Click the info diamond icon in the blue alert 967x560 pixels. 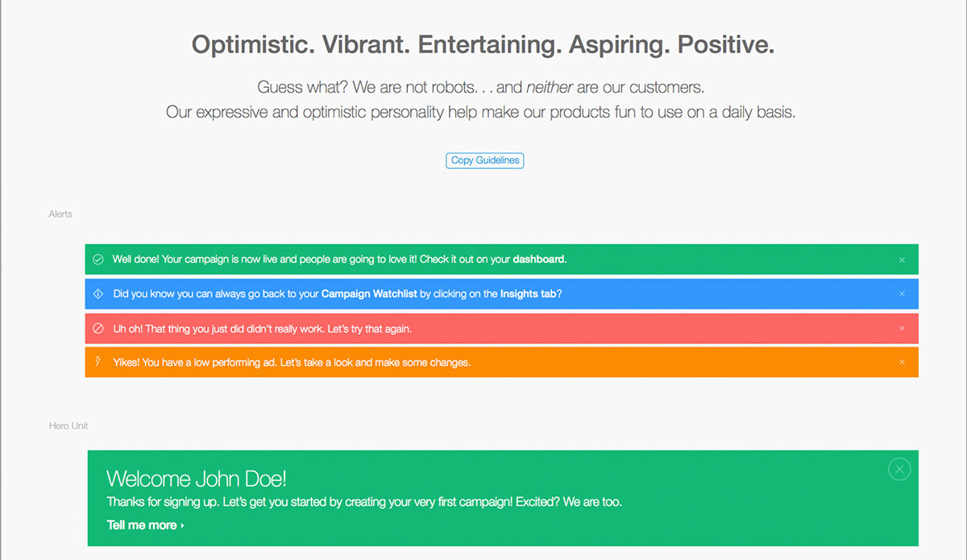(x=98, y=294)
